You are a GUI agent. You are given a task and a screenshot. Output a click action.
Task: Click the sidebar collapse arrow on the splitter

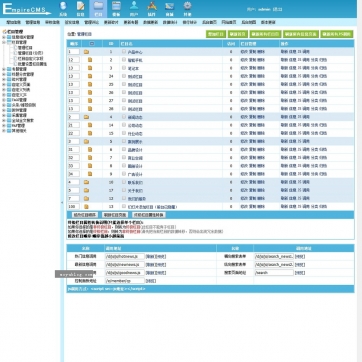point(62,202)
